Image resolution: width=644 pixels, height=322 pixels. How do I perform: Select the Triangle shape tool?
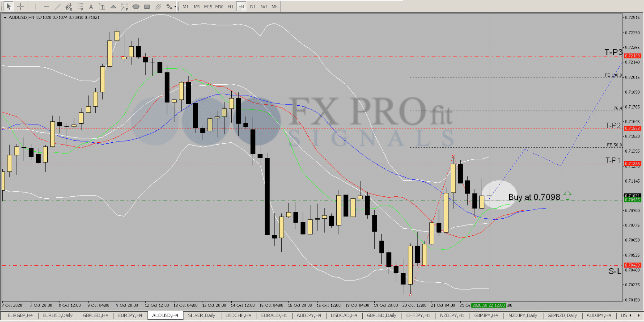(x=113, y=6)
